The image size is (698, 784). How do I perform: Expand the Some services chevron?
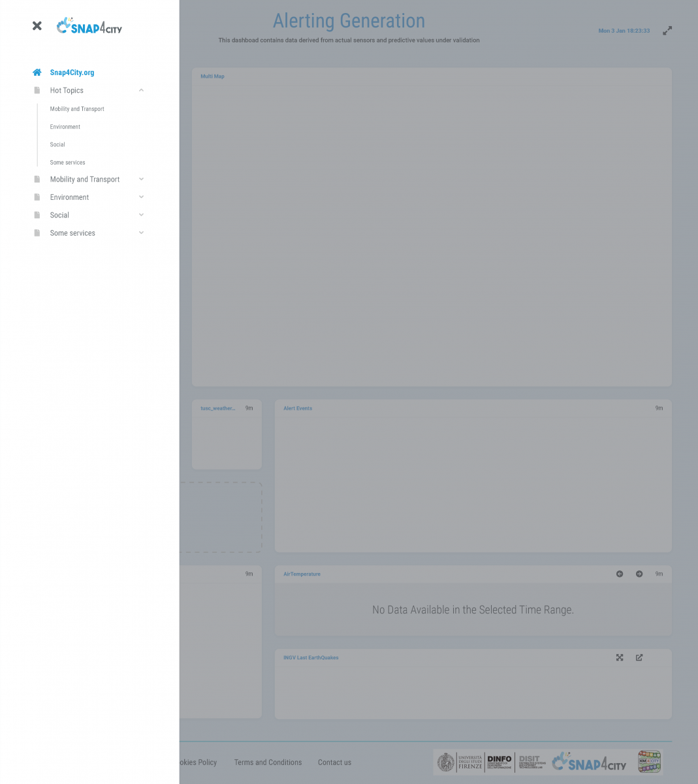[x=141, y=233]
